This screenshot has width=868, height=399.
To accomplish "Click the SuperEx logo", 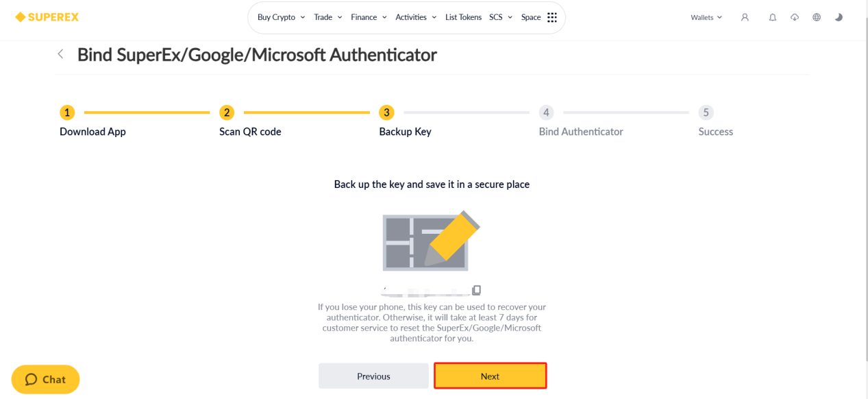I will point(47,17).
